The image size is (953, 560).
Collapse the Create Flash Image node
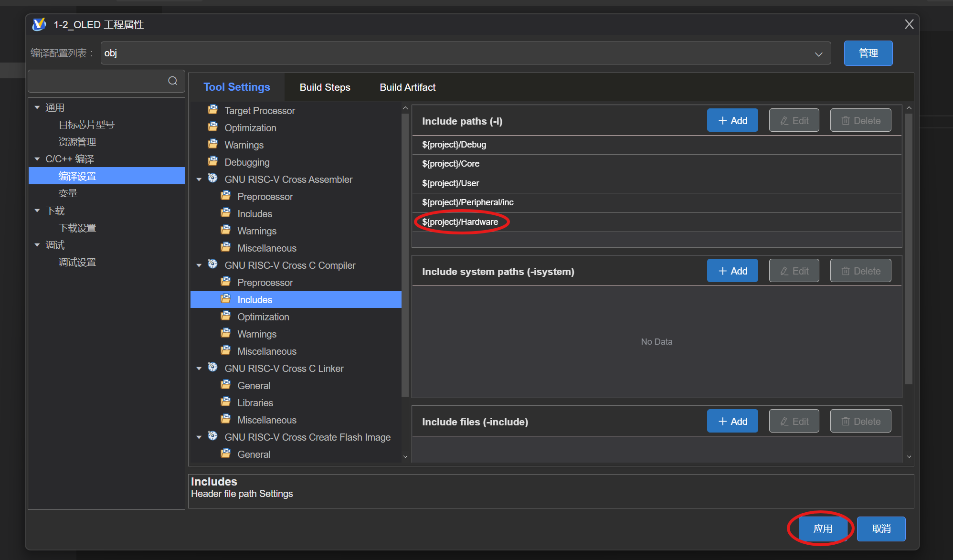click(199, 437)
